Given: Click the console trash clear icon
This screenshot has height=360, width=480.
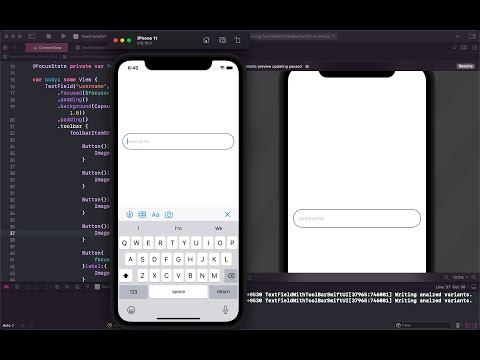Looking at the screenshot, I should click(x=458, y=325).
